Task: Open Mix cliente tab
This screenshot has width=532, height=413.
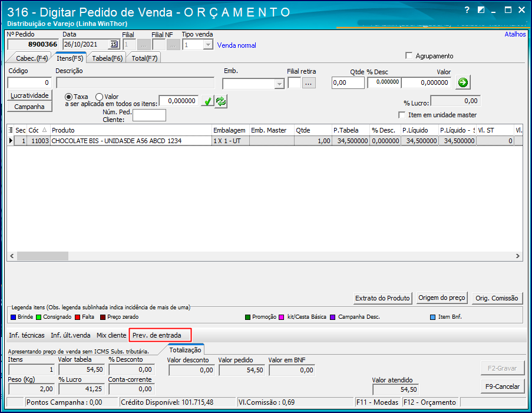Action: coord(111,335)
